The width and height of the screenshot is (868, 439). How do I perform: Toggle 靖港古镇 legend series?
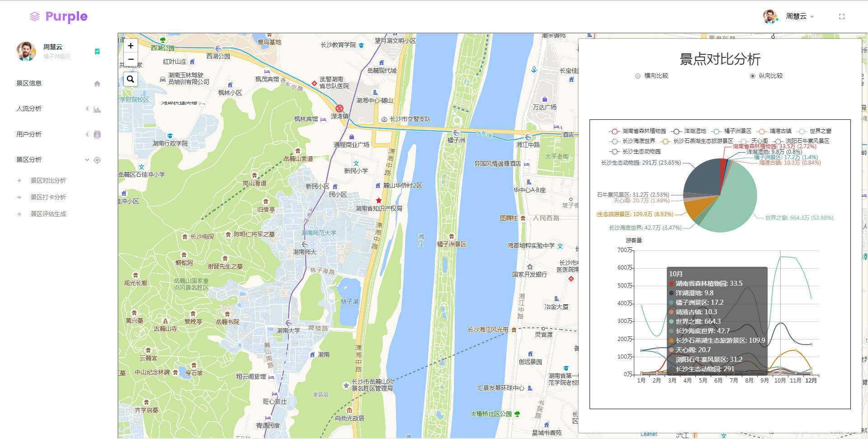[774, 131]
